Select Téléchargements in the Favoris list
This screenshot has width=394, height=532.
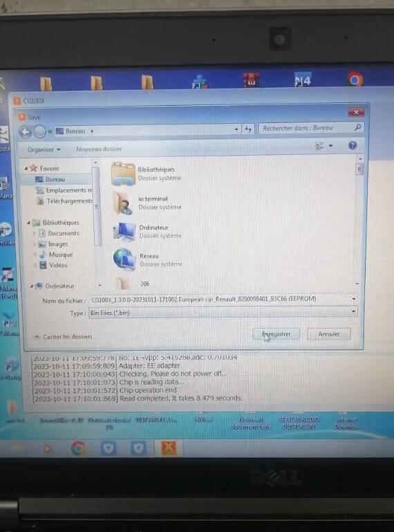tap(65, 201)
